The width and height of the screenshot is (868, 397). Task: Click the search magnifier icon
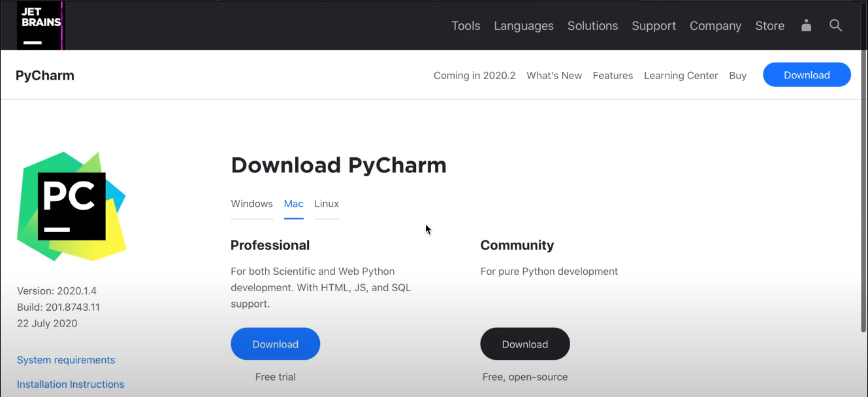(835, 25)
